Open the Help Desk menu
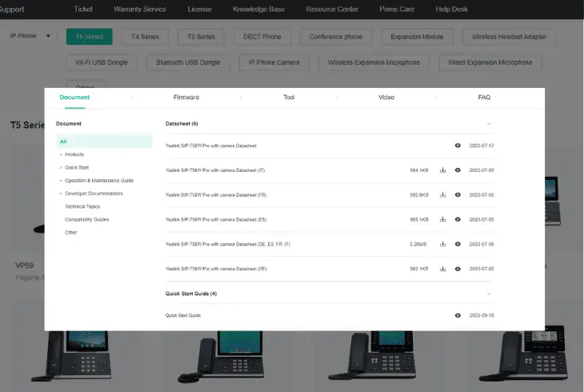 451,9
